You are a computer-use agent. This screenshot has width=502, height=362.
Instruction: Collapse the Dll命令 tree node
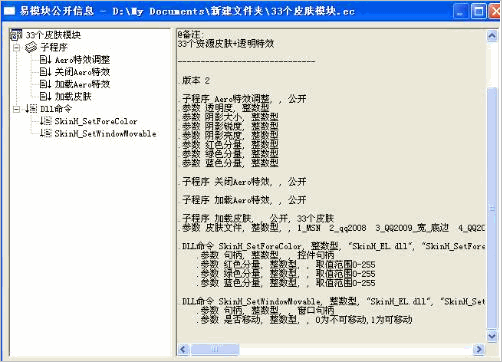coord(16,109)
